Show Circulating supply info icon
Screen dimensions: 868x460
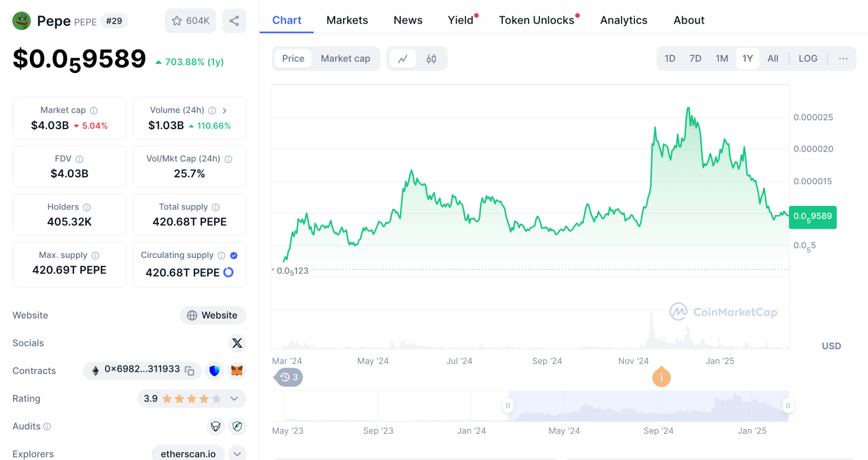point(222,255)
